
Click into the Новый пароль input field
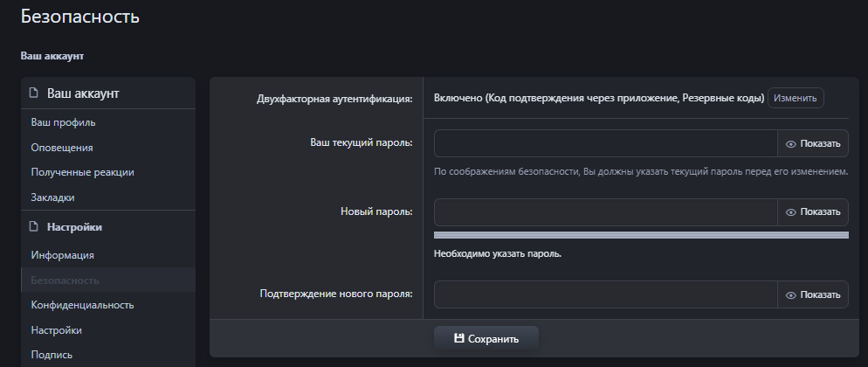[x=605, y=211]
